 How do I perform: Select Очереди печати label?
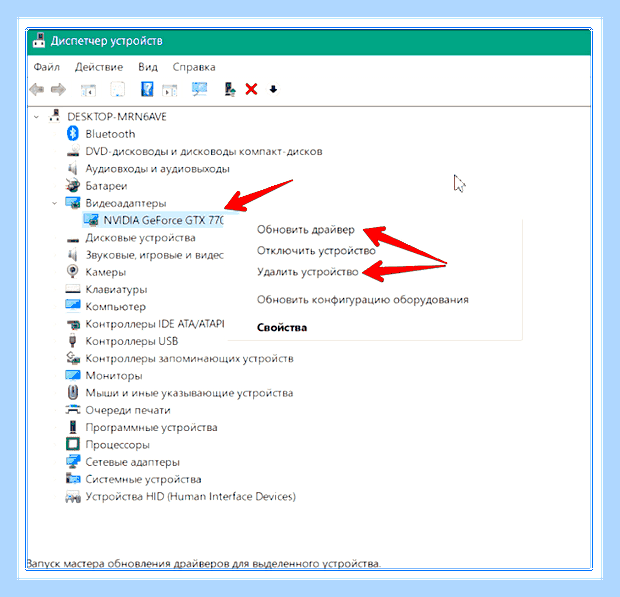click(x=128, y=410)
